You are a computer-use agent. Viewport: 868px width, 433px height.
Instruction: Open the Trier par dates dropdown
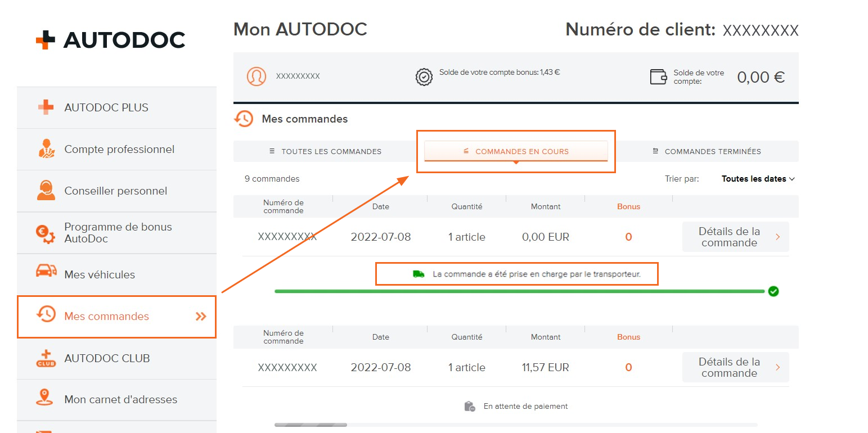tap(758, 179)
